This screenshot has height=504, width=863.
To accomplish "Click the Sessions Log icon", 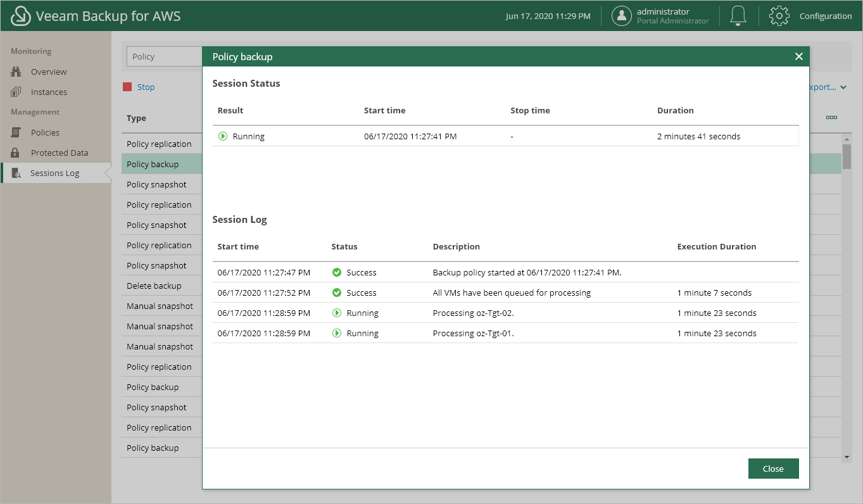I will (x=16, y=173).
